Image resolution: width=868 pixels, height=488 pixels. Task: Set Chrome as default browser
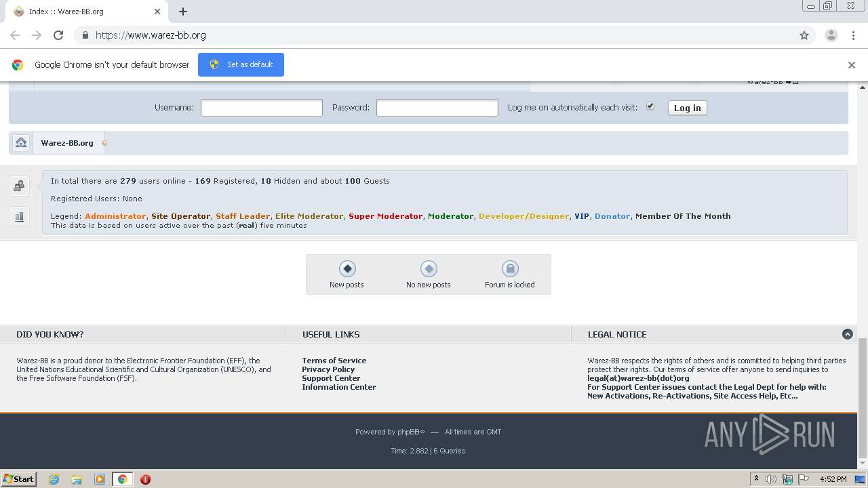pos(241,64)
